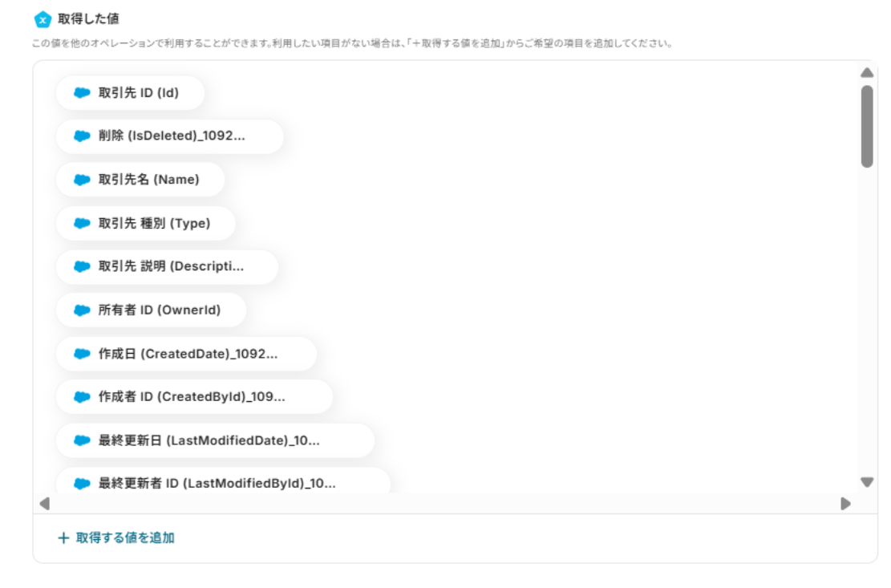Click the vertical scrollbar thumb

pyautogui.click(x=867, y=126)
